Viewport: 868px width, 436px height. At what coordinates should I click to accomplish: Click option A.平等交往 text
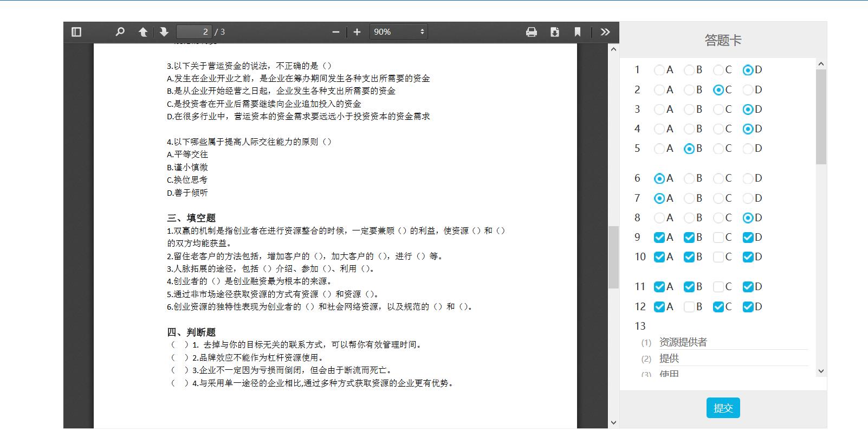[187, 155]
